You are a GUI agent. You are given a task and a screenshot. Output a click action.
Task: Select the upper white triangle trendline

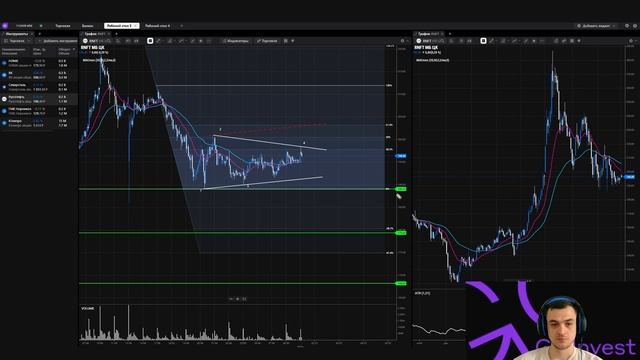click(x=269, y=142)
